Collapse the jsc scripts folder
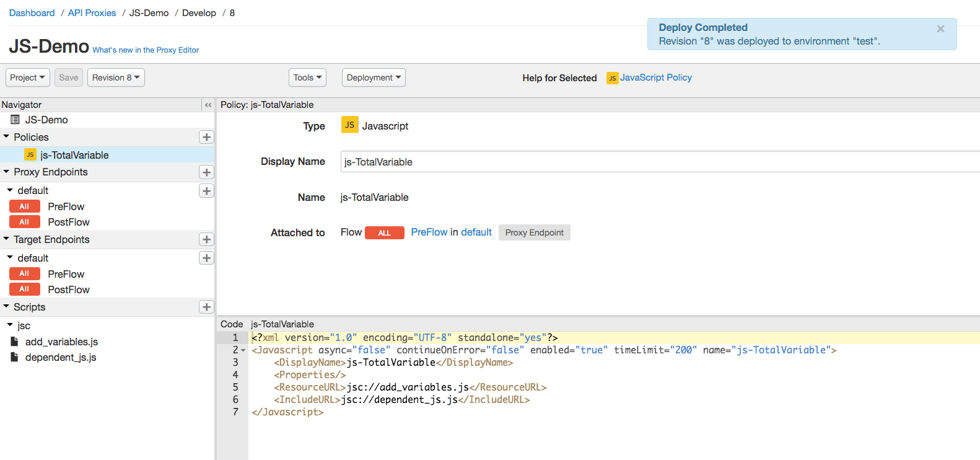The height and width of the screenshot is (460, 980). coord(10,325)
